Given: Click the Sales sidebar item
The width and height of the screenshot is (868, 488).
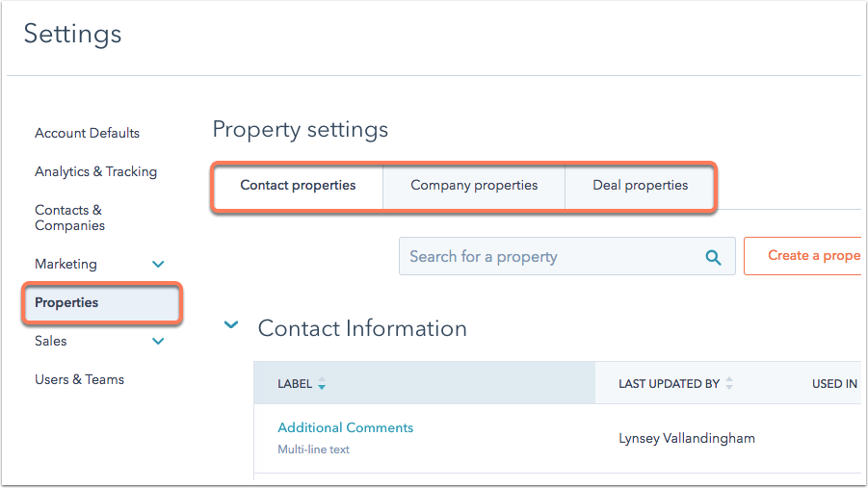Looking at the screenshot, I should (x=50, y=342).
